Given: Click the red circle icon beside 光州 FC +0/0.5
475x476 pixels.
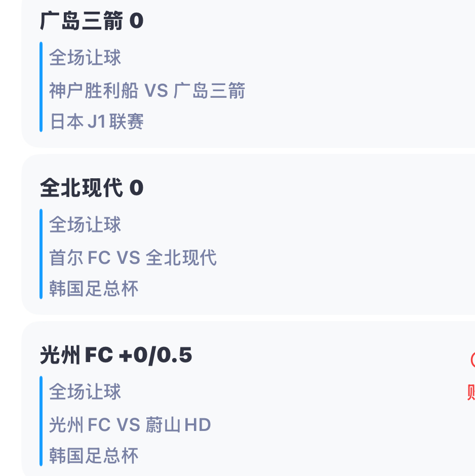Looking at the screenshot, I should [x=473, y=360].
